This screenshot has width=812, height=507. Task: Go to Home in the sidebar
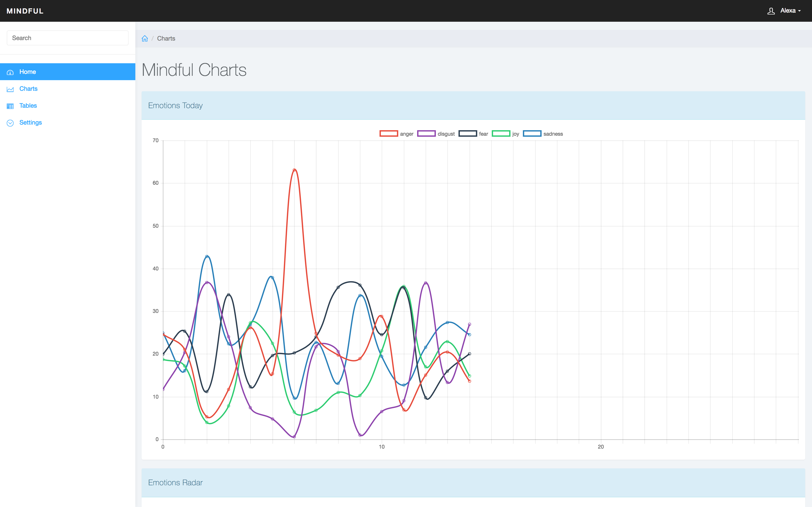point(28,72)
